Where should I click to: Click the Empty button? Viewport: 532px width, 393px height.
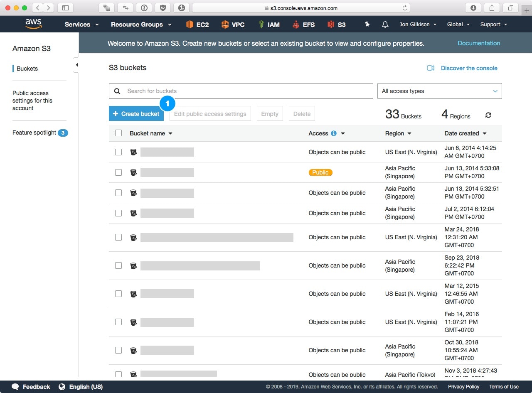(270, 113)
